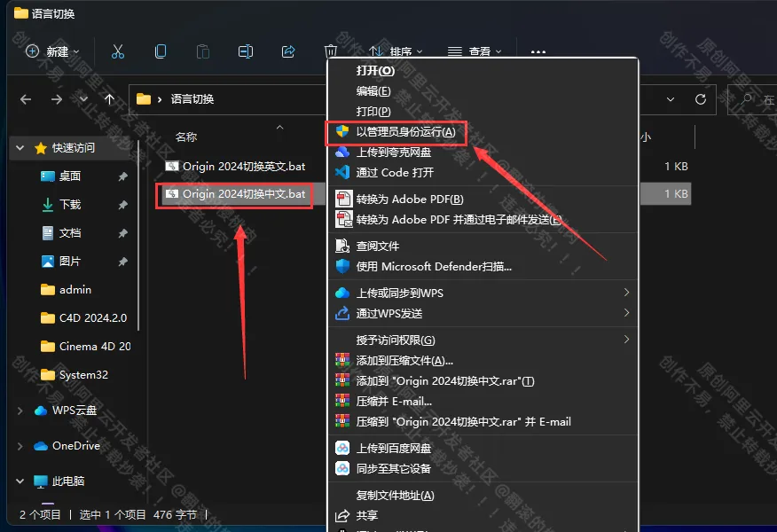Expand 授予访问权限(G) submenu

point(626,340)
